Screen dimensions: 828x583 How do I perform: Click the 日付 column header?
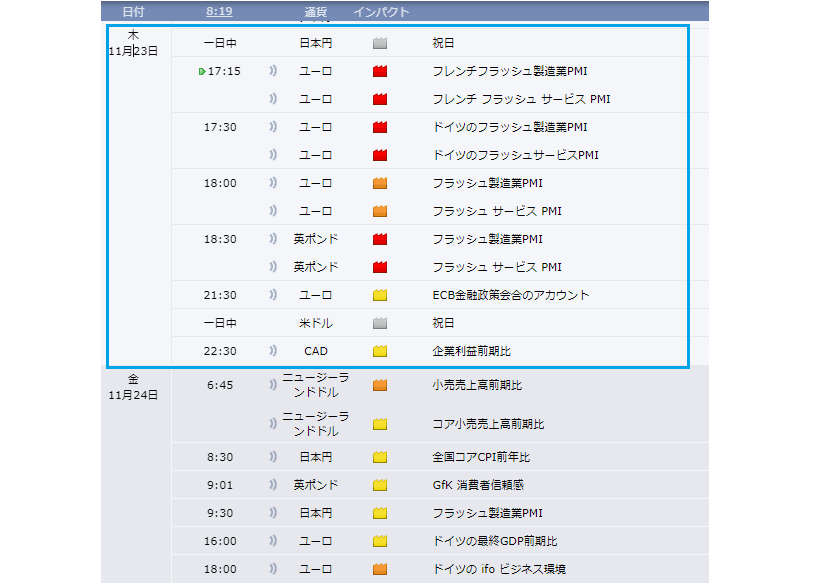133,12
